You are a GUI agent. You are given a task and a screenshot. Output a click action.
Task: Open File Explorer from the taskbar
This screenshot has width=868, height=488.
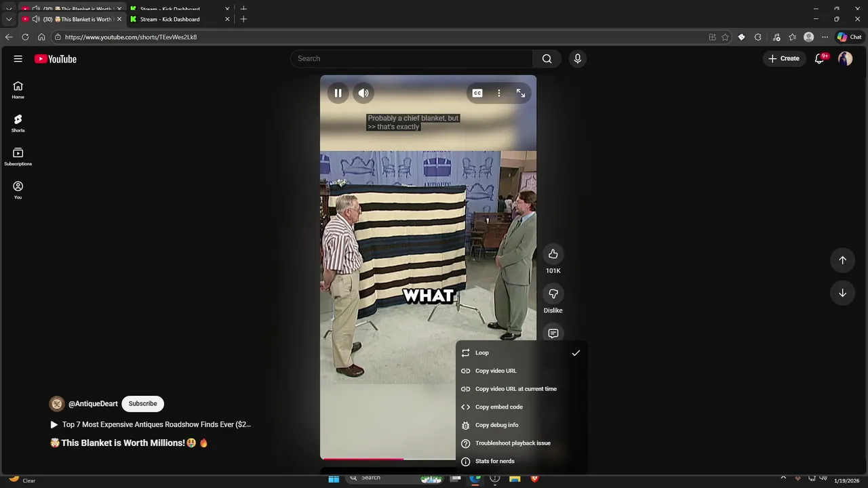point(515,479)
